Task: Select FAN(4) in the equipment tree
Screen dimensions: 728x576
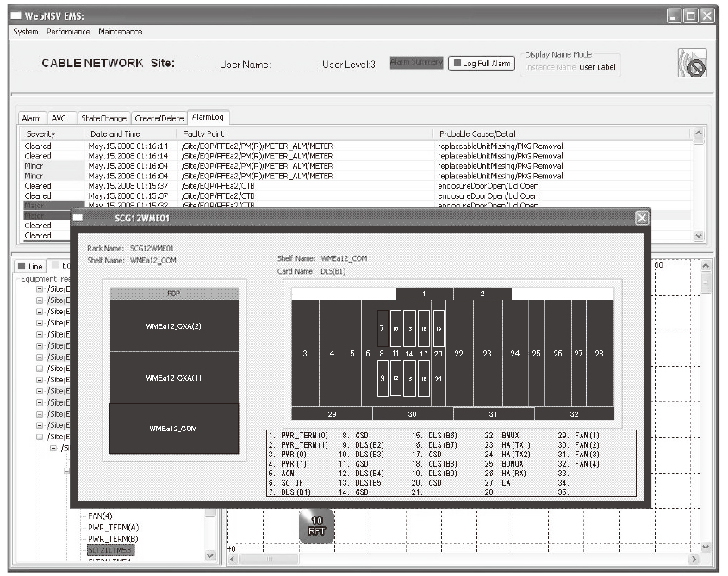Action: pos(100,516)
